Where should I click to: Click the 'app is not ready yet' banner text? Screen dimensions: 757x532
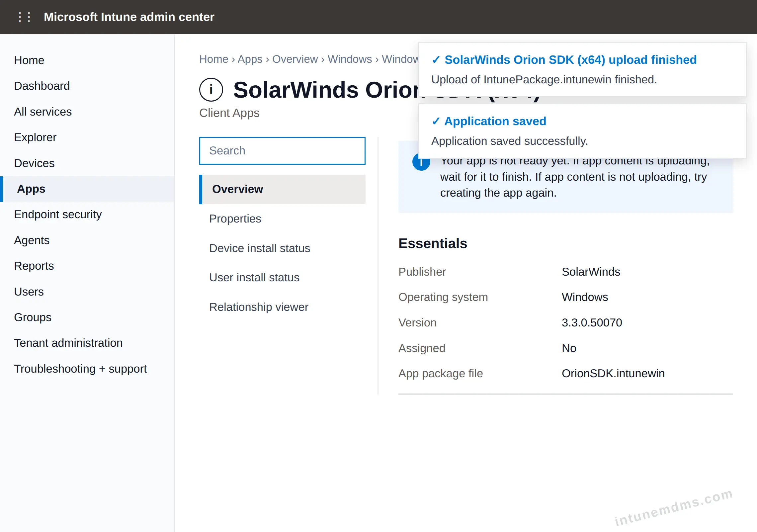point(574,177)
